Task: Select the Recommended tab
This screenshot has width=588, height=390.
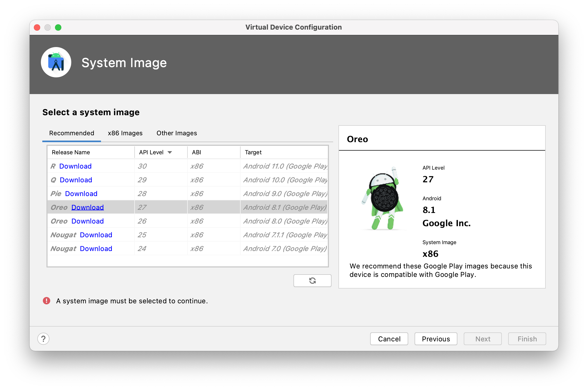Action: pos(72,133)
